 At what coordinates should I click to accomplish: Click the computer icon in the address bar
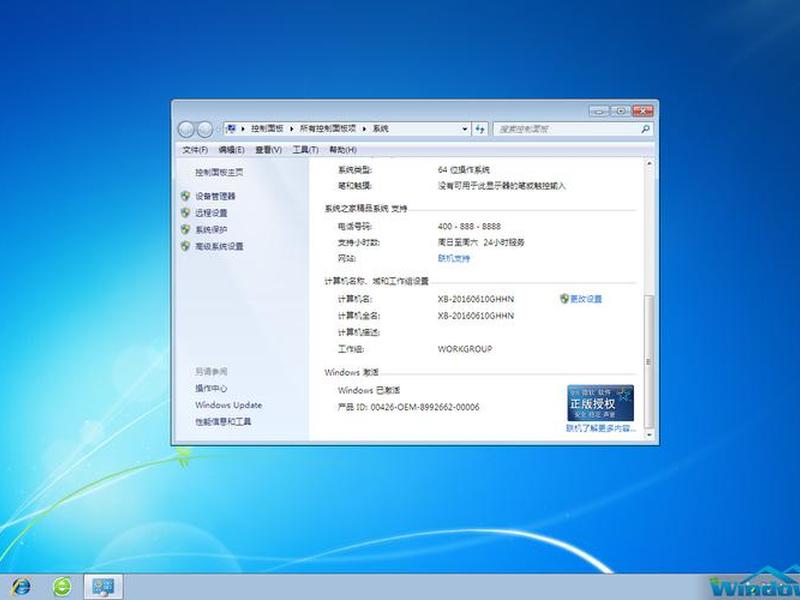[x=231, y=129]
